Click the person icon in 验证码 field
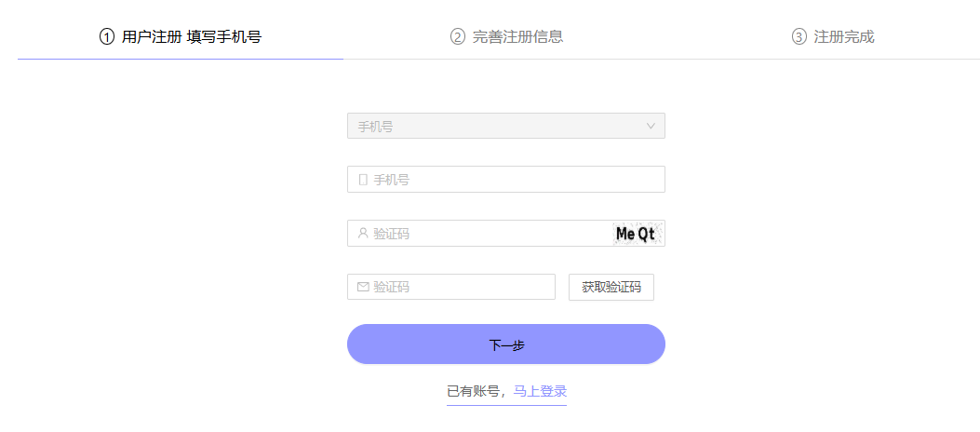 coord(363,233)
